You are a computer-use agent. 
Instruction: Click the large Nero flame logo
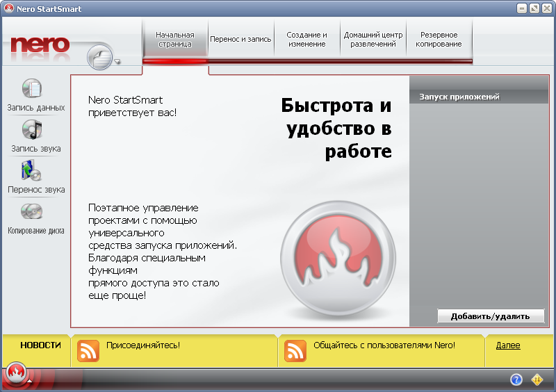(338, 259)
